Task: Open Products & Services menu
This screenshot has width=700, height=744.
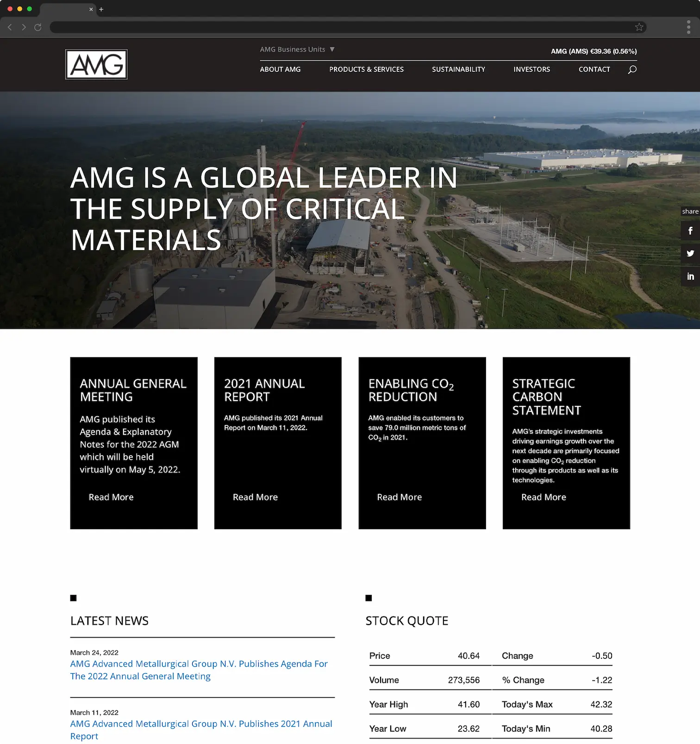Action: tap(366, 69)
